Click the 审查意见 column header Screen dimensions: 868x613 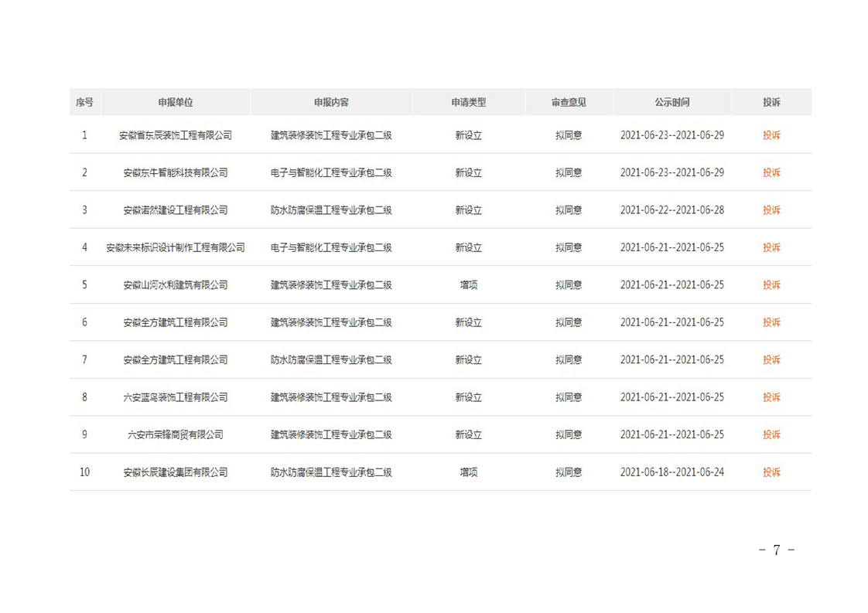click(569, 102)
